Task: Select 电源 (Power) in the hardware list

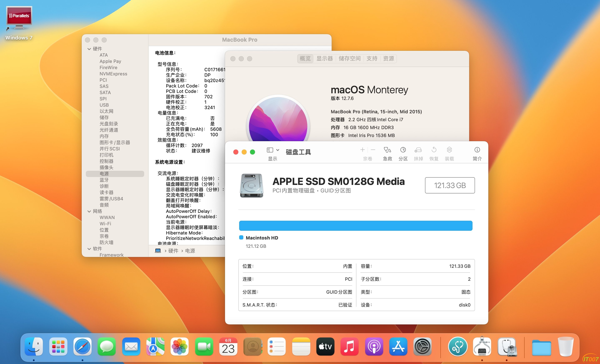Action: 115,174
